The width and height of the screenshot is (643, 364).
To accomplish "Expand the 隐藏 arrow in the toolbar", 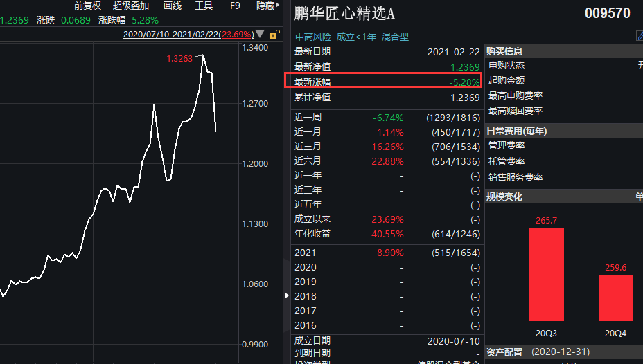I will pos(279,6).
